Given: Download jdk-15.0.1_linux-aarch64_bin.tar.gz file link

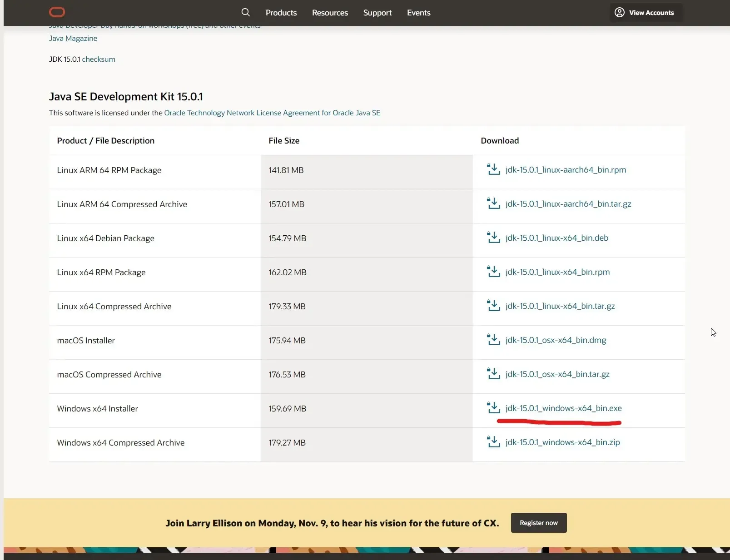Looking at the screenshot, I should 568,204.
